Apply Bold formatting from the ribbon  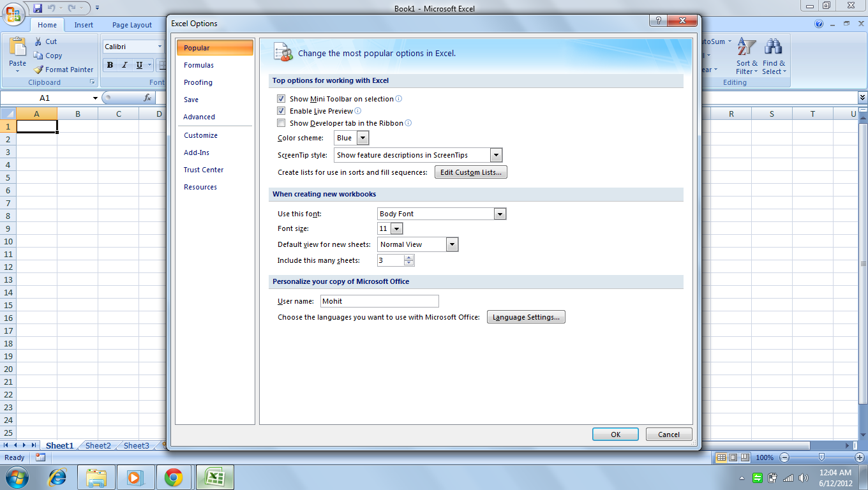[x=110, y=65]
